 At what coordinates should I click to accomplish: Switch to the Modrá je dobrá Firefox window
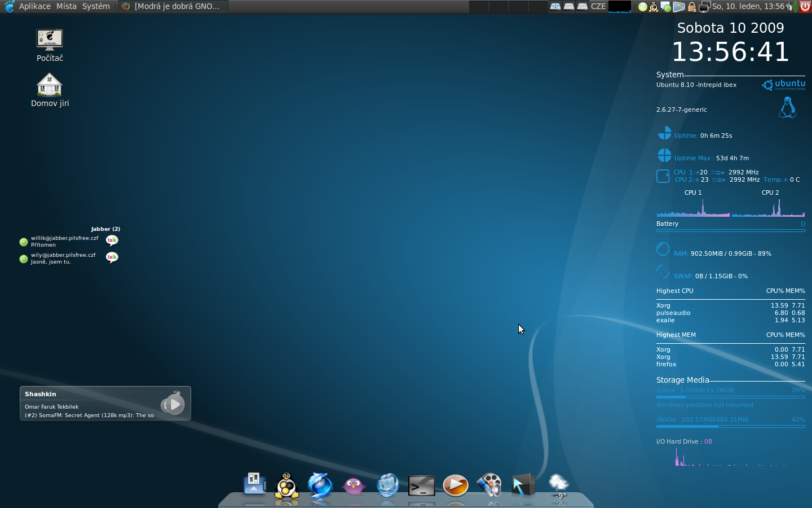172,6
